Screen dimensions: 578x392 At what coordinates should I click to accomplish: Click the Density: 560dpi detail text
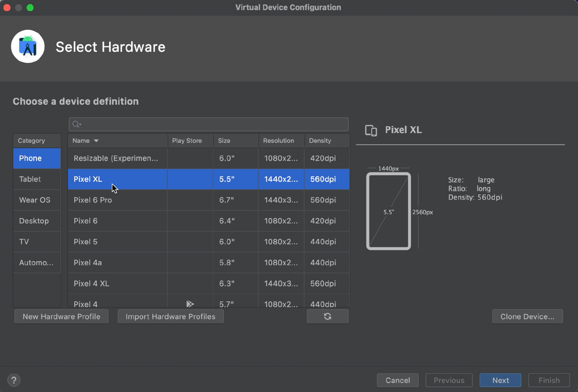coord(475,197)
